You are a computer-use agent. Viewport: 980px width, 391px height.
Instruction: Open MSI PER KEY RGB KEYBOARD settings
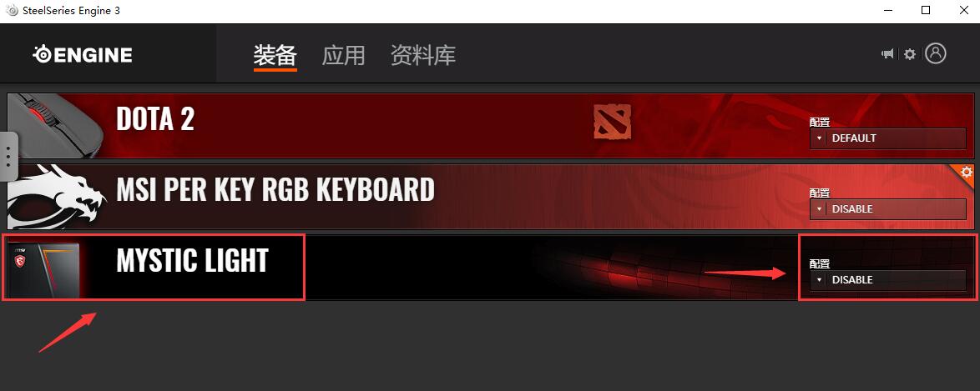275,189
